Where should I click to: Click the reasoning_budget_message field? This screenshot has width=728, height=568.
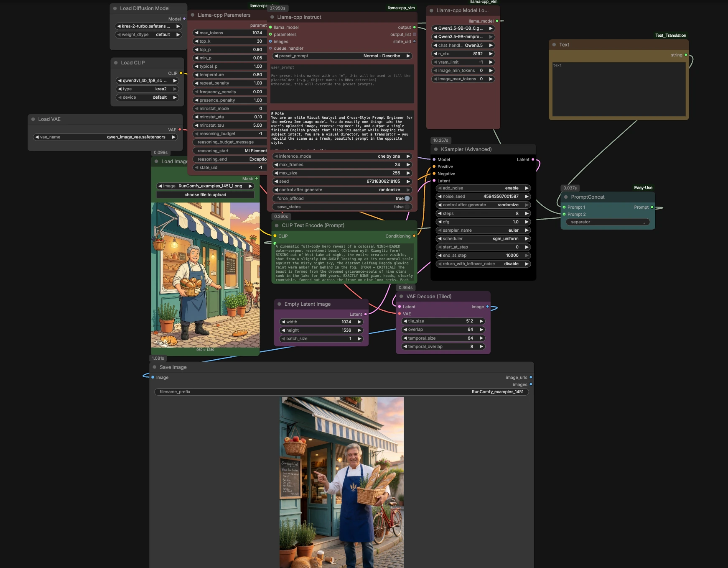pos(230,142)
